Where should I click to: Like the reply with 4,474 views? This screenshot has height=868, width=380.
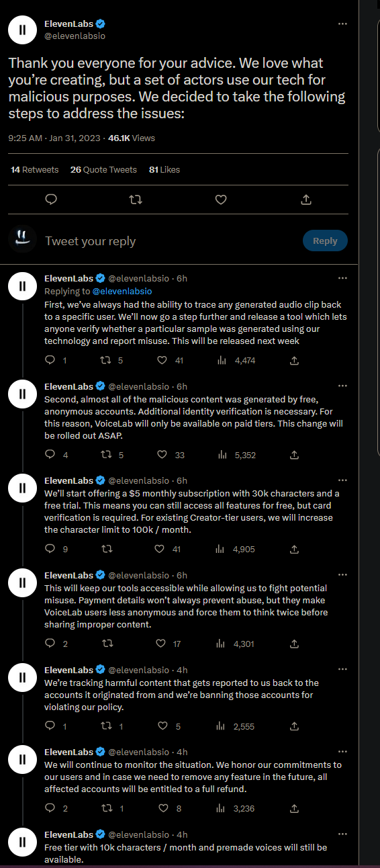(161, 361)
